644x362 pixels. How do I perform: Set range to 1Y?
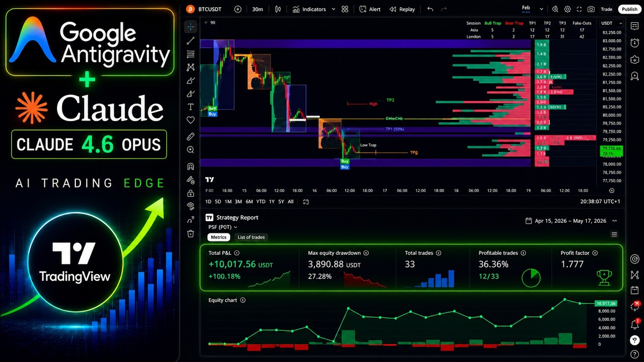coord(272,202)
